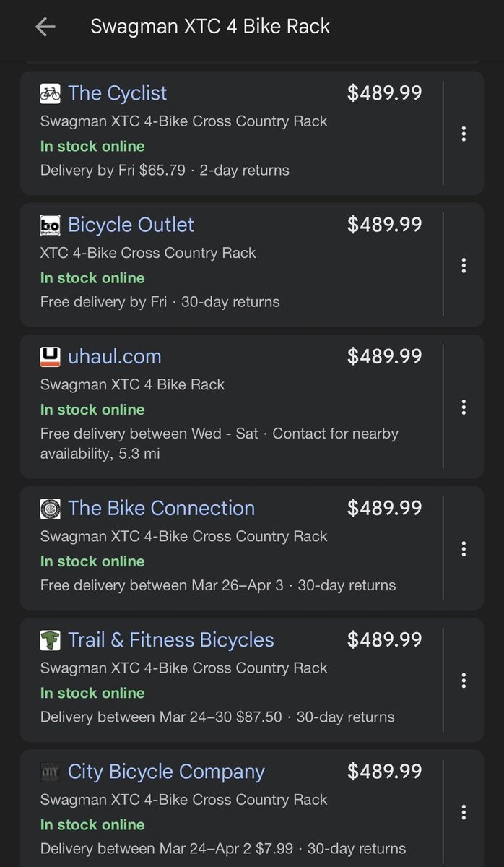Click The Cyclist store logo icon
Screen dimensions: 504x867
(50, 93)
